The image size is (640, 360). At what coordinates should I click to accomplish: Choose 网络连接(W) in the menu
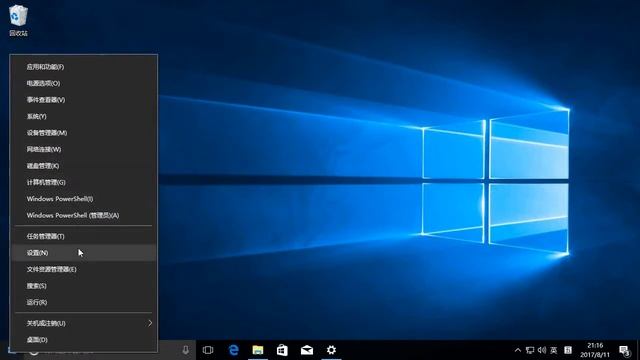pos(83,149)
